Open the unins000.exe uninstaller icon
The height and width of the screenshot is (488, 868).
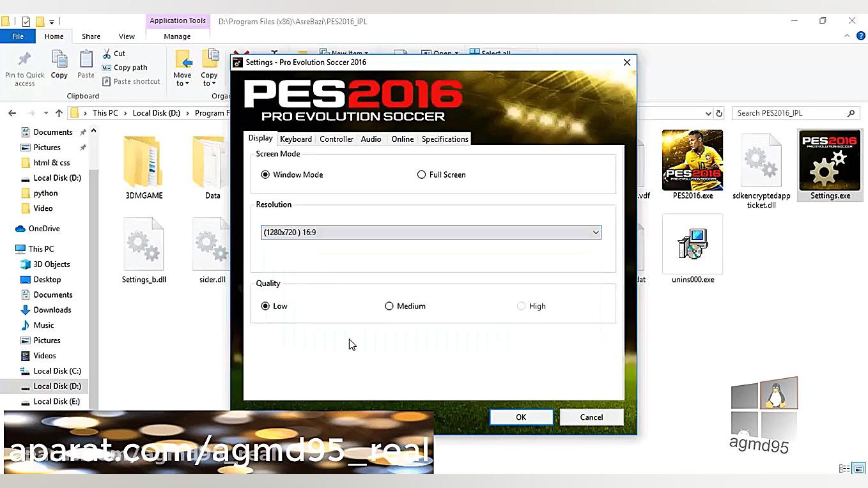(x=692, y=245)
